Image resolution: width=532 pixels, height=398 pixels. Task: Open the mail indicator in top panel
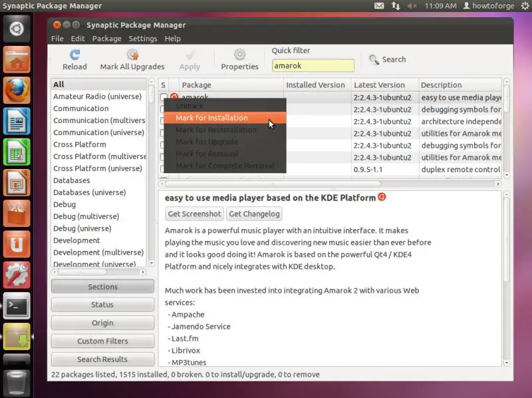click(x=379, y=6)
